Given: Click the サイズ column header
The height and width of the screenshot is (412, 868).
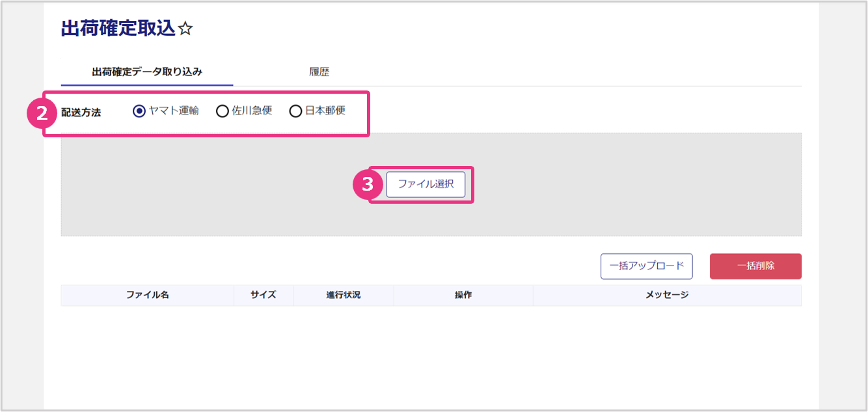Looking at the screenshot, I should click(264, 295).
